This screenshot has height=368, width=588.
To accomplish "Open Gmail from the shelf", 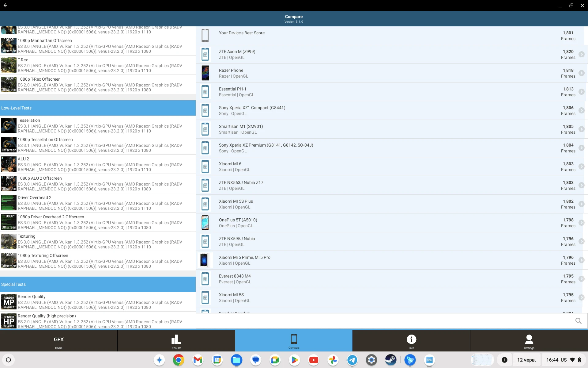I will (198, 360).
